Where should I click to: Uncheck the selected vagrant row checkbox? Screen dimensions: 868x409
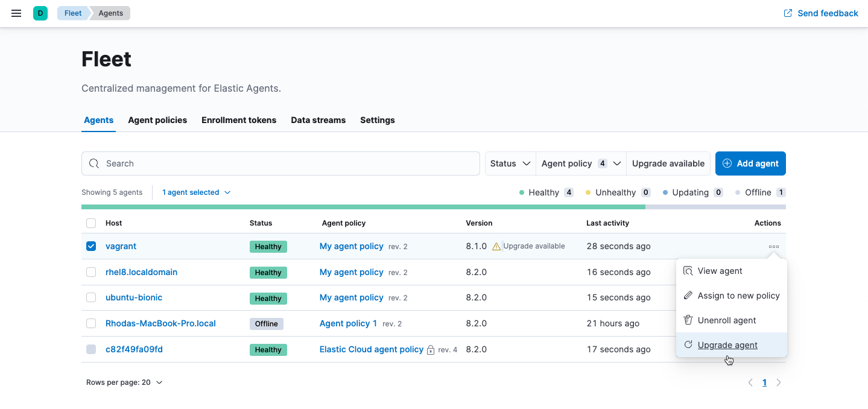(x=91, y=246)
